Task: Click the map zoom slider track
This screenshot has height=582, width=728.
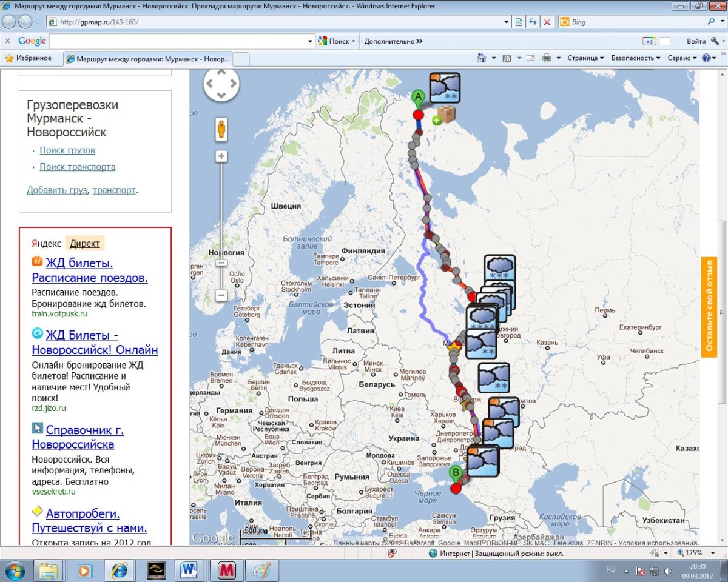Action: pos(221,212)
